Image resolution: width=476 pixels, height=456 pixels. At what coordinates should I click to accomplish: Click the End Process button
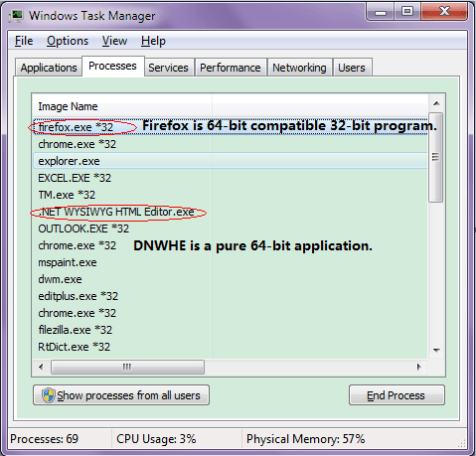(x=397, y=395)
